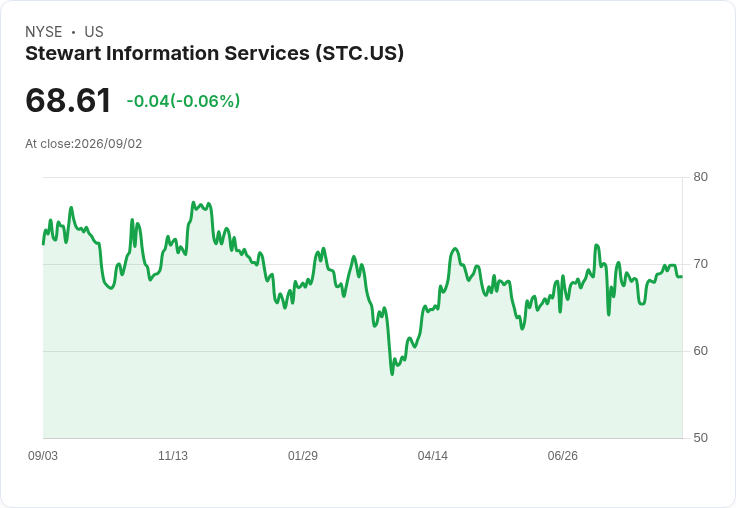Click the At close:2026/09/02 text
Screen dimensions: 736x508
[x=84, y=144]
